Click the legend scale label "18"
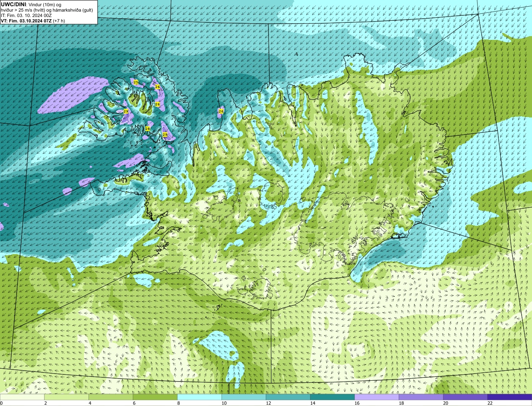 (x=401, y=403)
